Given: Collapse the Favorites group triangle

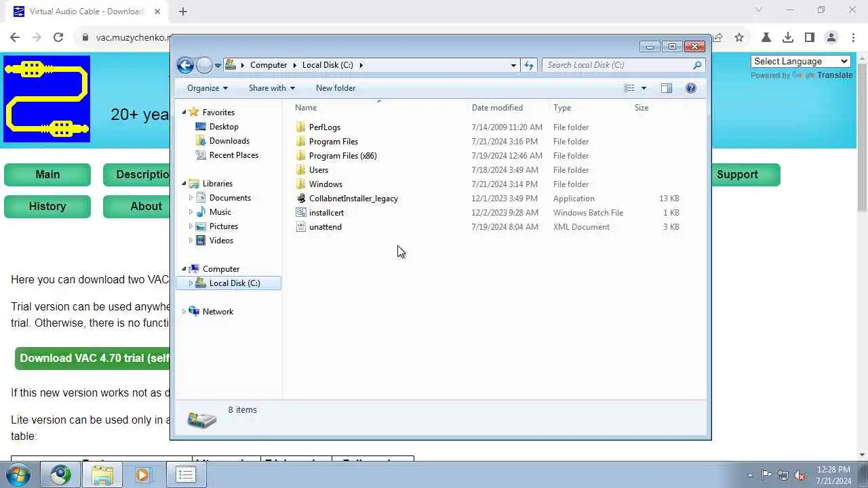Looking at the screenshot, I should [x=184, y=113].
